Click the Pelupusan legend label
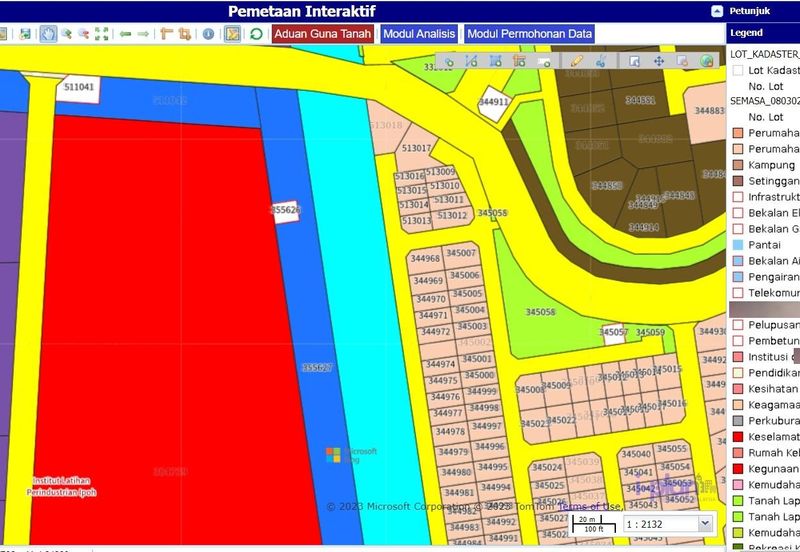Screen dimensions: 800x552 (x=774, y=325)
